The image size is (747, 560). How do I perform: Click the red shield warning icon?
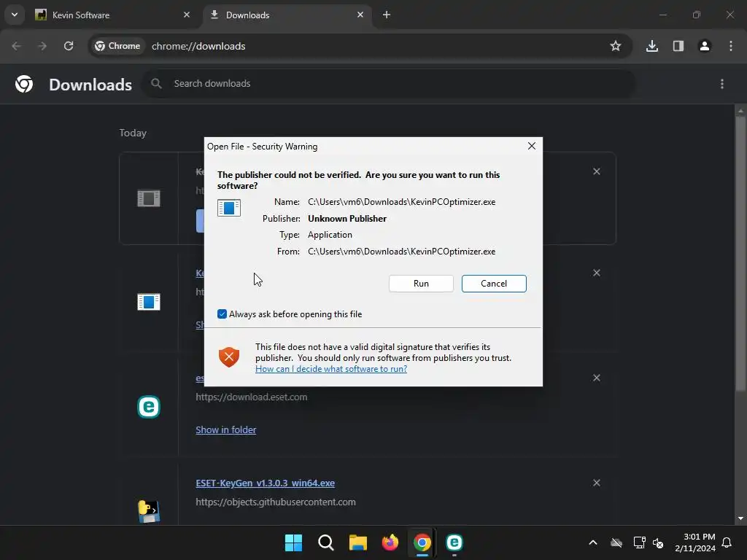[228, 357]
